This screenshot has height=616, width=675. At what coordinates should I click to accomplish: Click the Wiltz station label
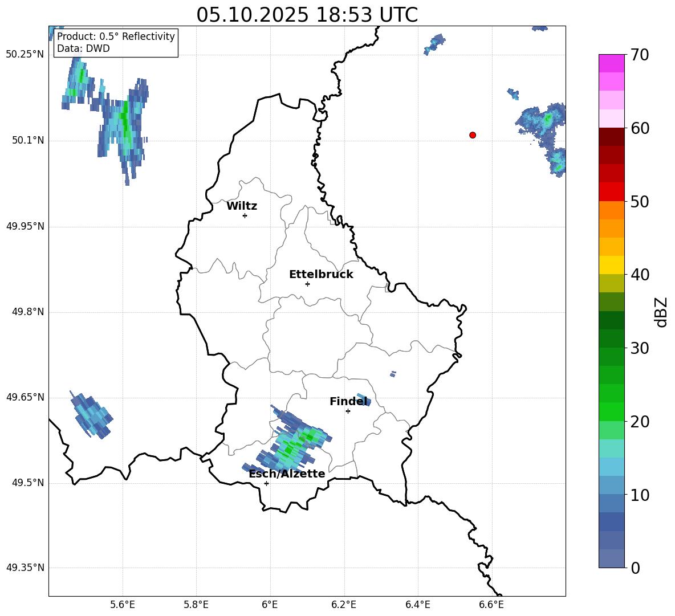(x=242, y=206)
